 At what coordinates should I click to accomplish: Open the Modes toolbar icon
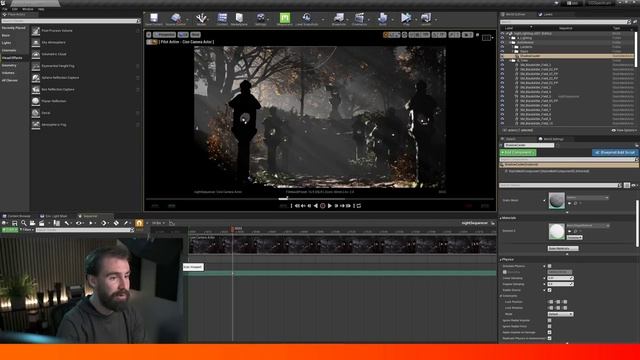pos(201,18)
